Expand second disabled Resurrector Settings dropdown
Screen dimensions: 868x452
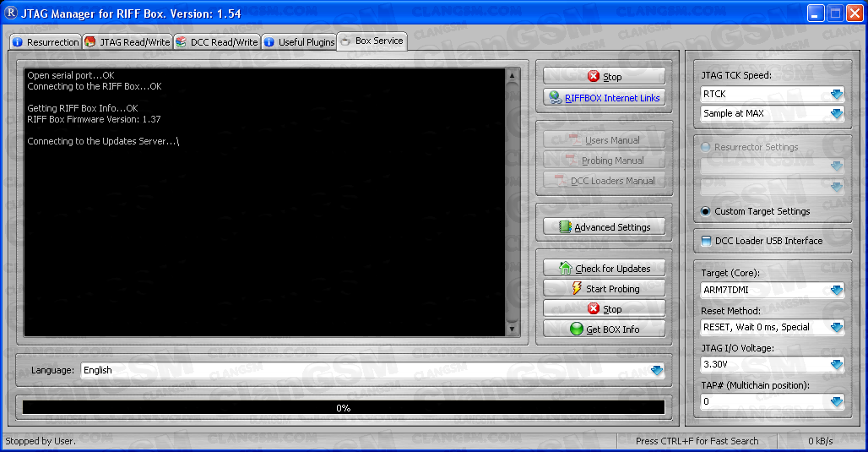tap(837, 187)
